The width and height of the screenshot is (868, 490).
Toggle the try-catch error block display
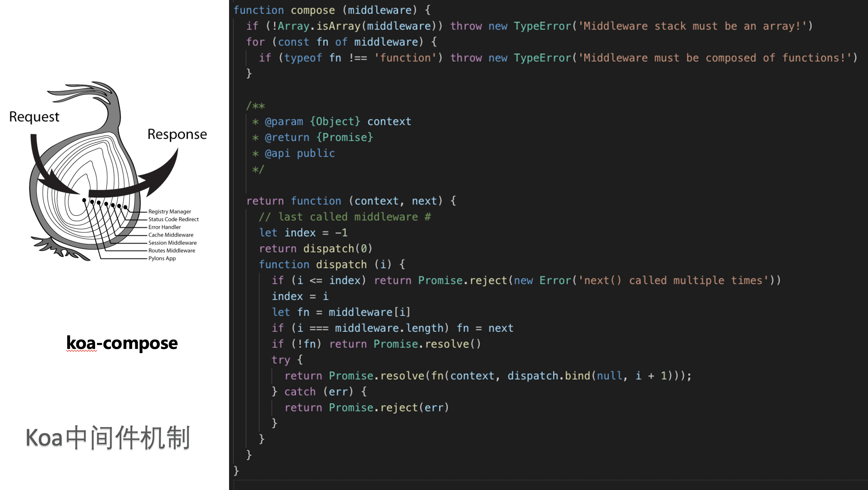234,360
